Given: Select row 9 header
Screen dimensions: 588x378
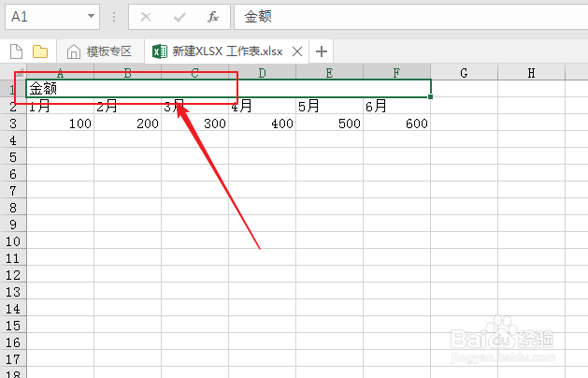Looking at the screenshot, I should tap(13, 225).
